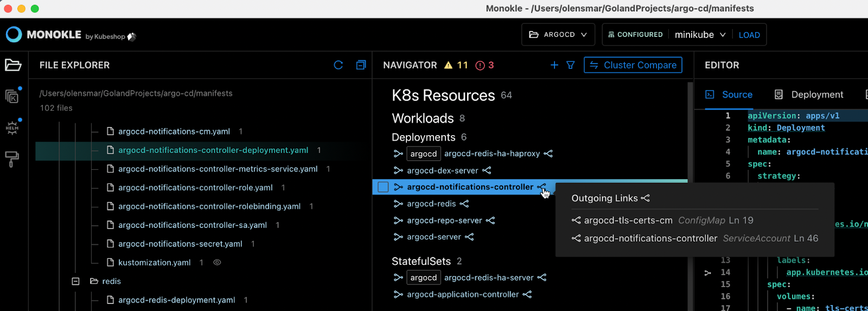Screen dimensions: 868x311
Task: Open the Kustomize sidebar panel icon
Action: click(x=12, y=97)
